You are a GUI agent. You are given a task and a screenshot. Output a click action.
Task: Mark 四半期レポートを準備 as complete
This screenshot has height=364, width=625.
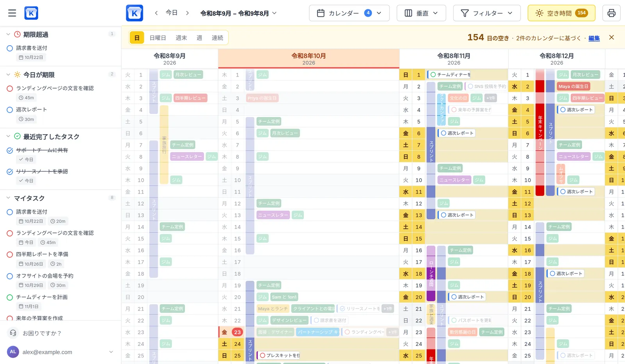pos(10,254)
